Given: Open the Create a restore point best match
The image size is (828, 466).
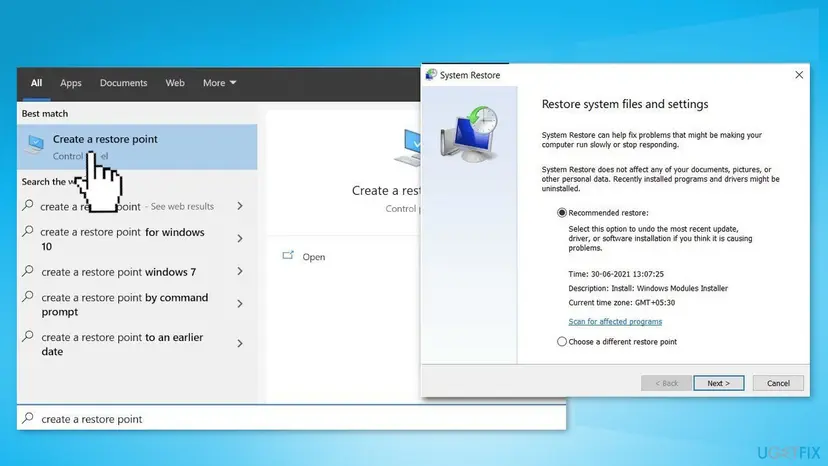Looking at the screenshot, I should [x=137, y=147].
